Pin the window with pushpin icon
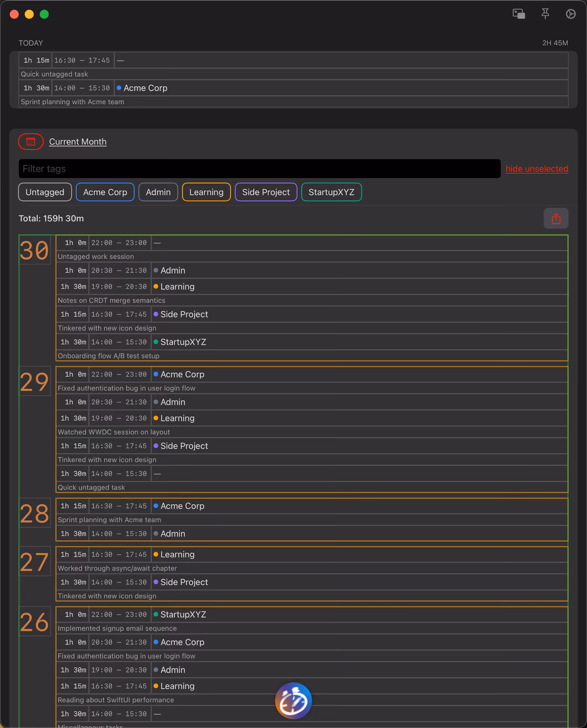Viewport: 587px width, 728px height. click(545, 14)
